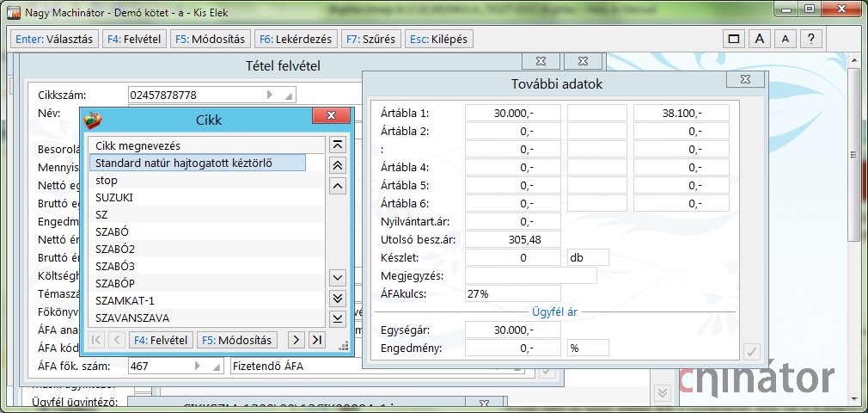Click F5: Módosítás in Cikk window
The width and height of the screenshot is (868, 413).
[237, 340]
